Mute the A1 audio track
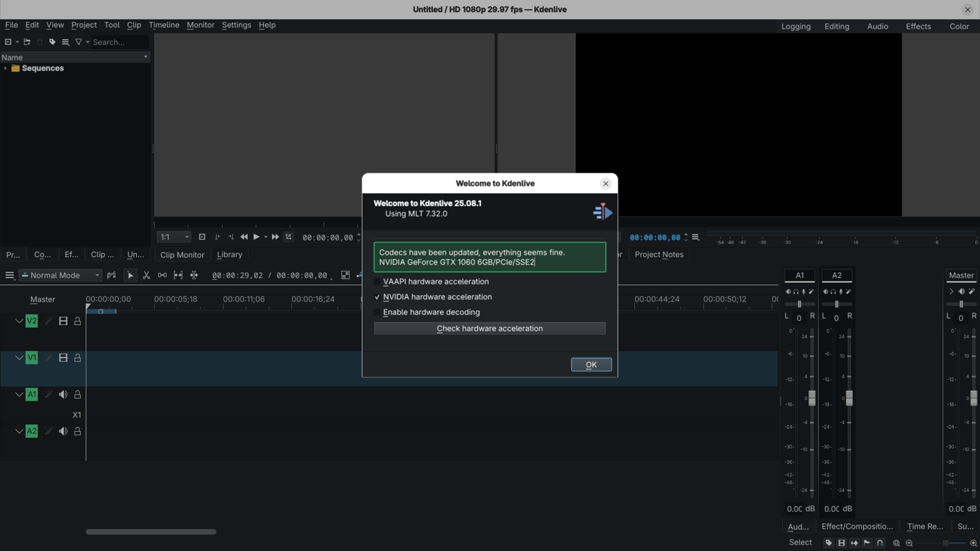The image size is (980, 551). click(x=63, y=395)
